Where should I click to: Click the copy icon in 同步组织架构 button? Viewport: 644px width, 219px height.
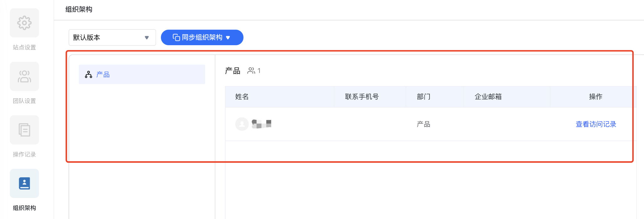176,37
